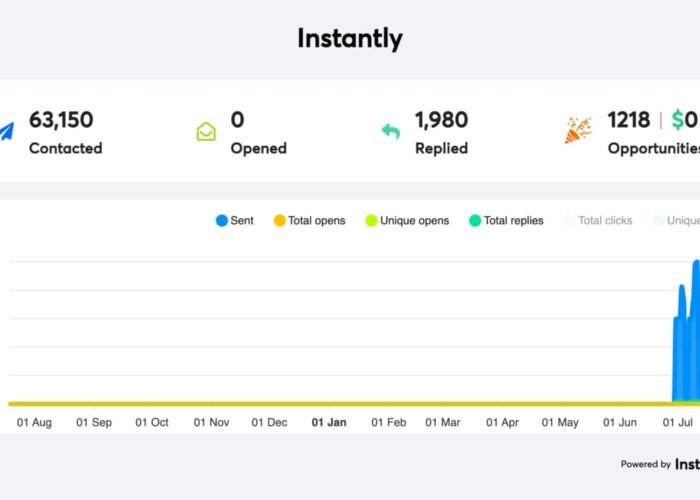The height and width of the screenshot is (500, 700).
Task: Click the 0 Opened stat
Action: click(x=237, y=120)
